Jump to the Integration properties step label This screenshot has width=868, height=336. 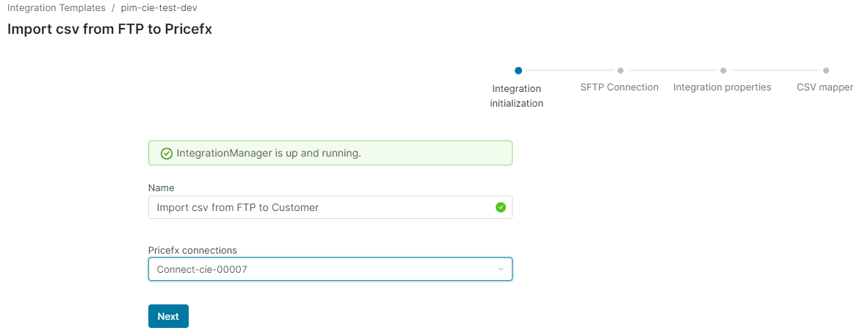[x=722, y=87]
